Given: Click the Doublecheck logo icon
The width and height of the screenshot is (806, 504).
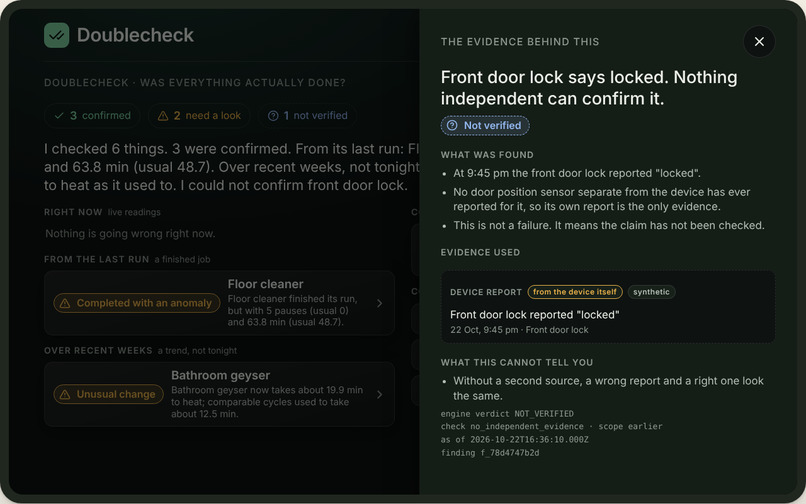Looking at the screenshot, I should coord(57,35).
